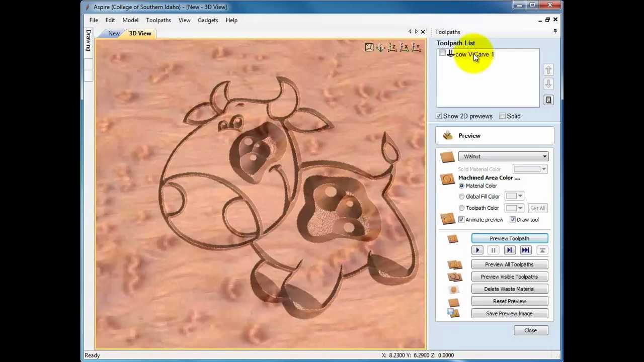Click the Delete Waste Material button
The width and height of the screenshot is (644, 362).
click(x=509, y=289)
